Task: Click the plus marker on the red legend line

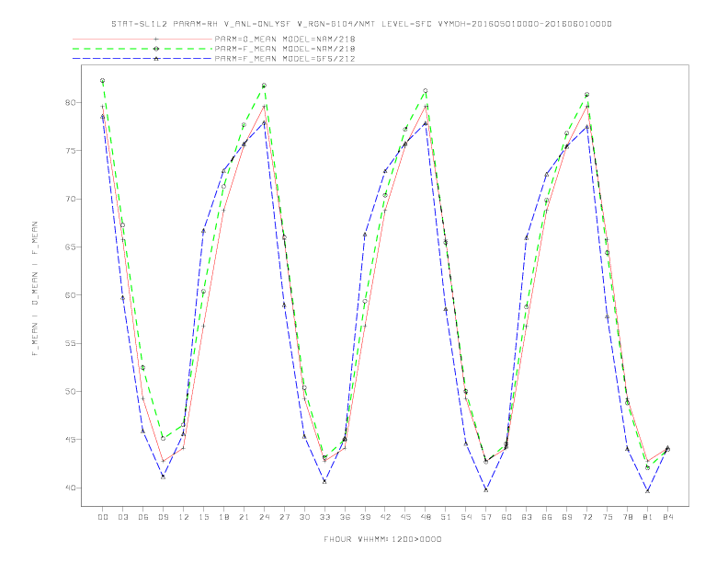Action: coord(156,39)
